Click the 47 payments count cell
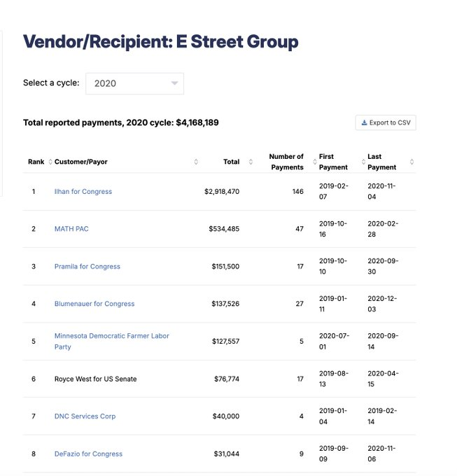Screen dimensions: 457x476 [x=300, y=229]
